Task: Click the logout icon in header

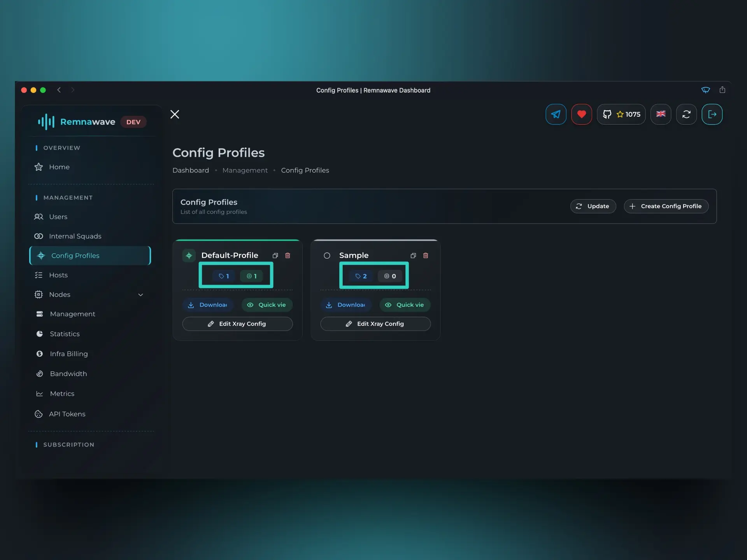Action: [x=712, y=114]
